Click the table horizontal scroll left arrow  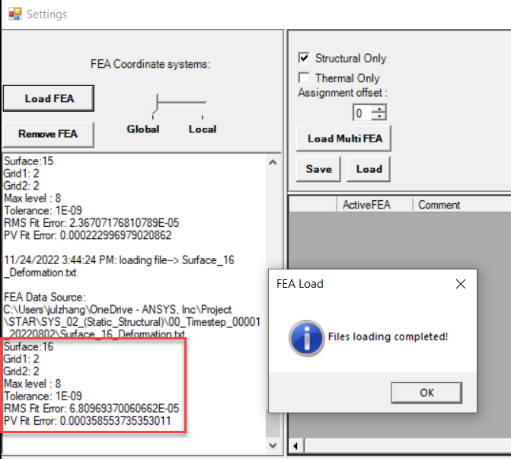click(x=296, y=446)
